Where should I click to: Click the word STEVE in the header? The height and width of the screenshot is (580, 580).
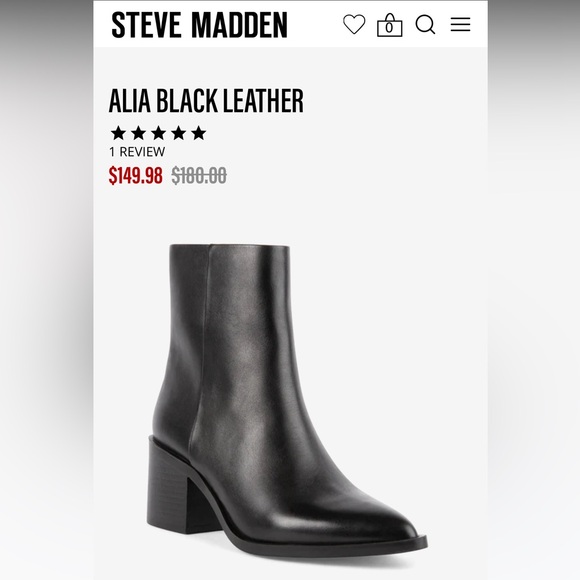click(146, 25)
